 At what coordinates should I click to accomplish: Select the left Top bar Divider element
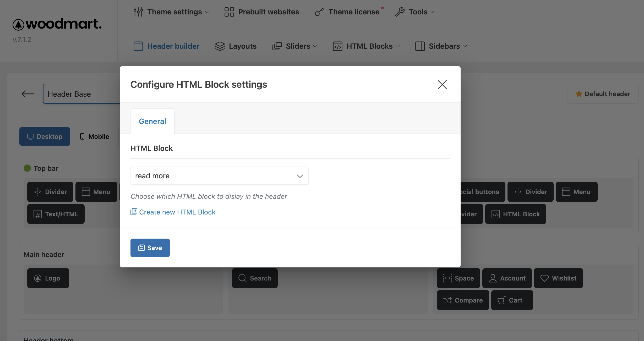pyautogui.click(x=50, y=192)
